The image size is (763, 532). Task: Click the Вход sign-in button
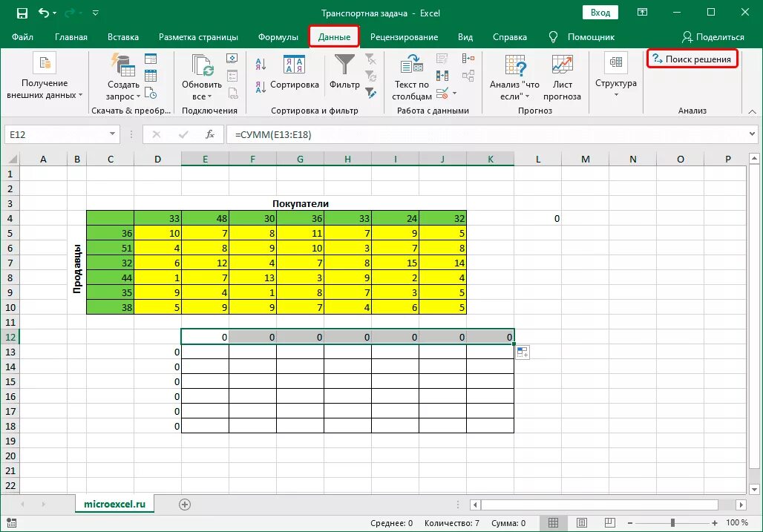[600, 13]
